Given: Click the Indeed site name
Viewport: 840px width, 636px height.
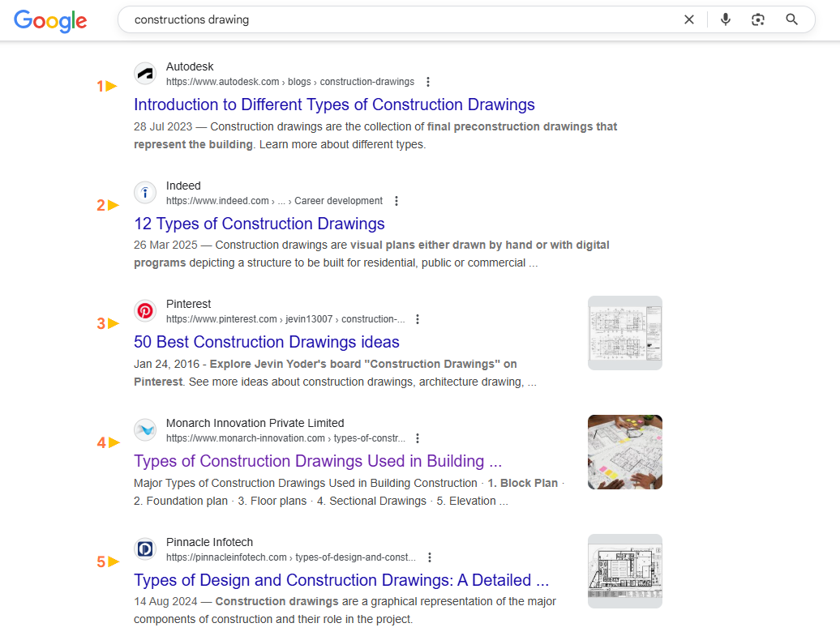Looking at the screenshot, I should coord(183,186).
